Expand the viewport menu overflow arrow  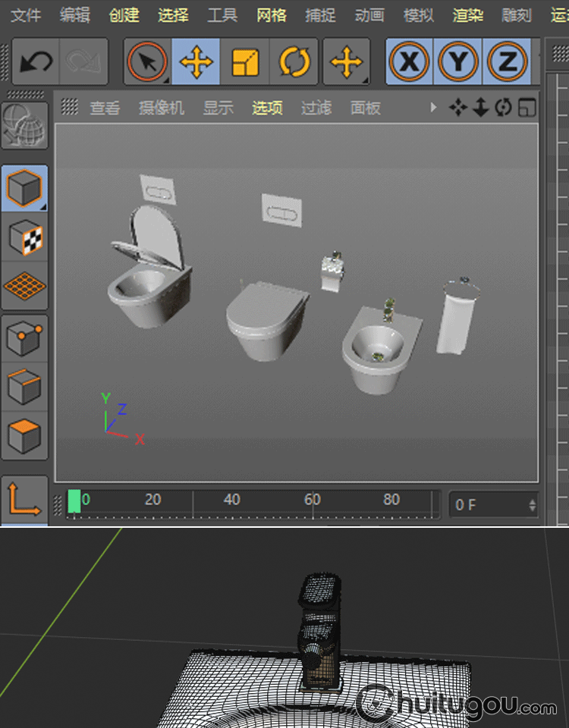click(x=434, y=108)
